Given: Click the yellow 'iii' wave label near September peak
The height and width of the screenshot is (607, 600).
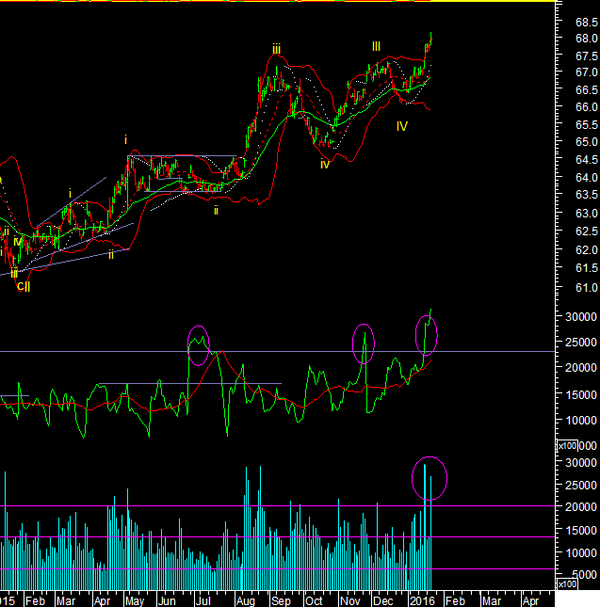Looking at the screenshot, I should coord(275,48).
